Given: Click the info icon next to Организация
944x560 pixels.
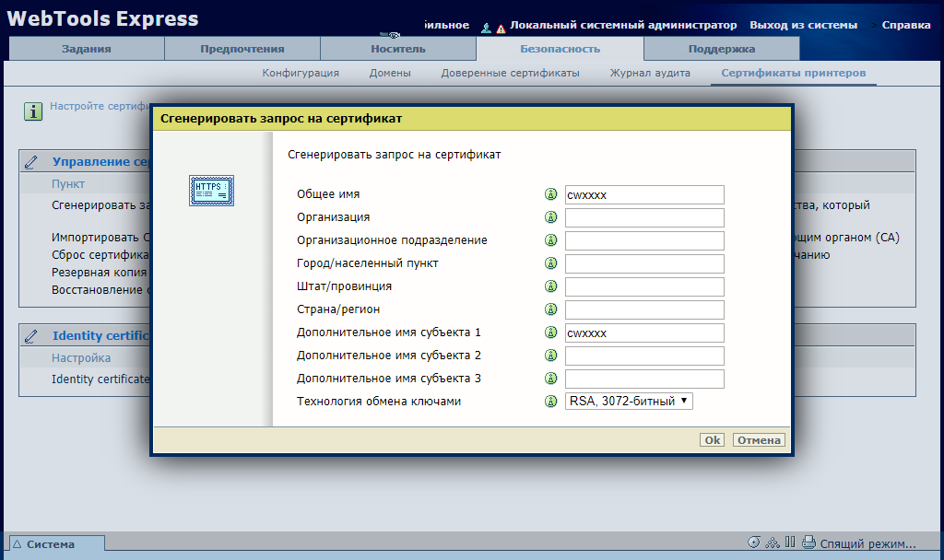Looking at the screenshot, I should point(551,217).
